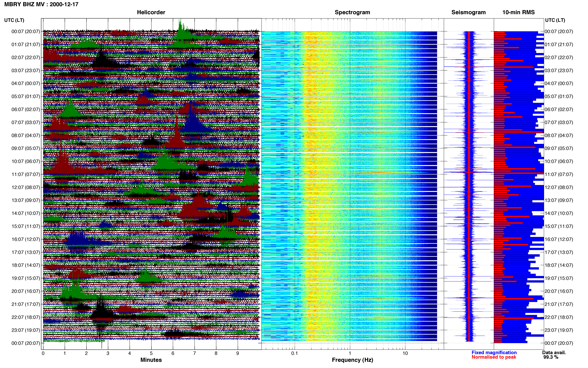588x368 pixels.
Task: Click left time label '07:07 (03:07)'
Action: 26,122
